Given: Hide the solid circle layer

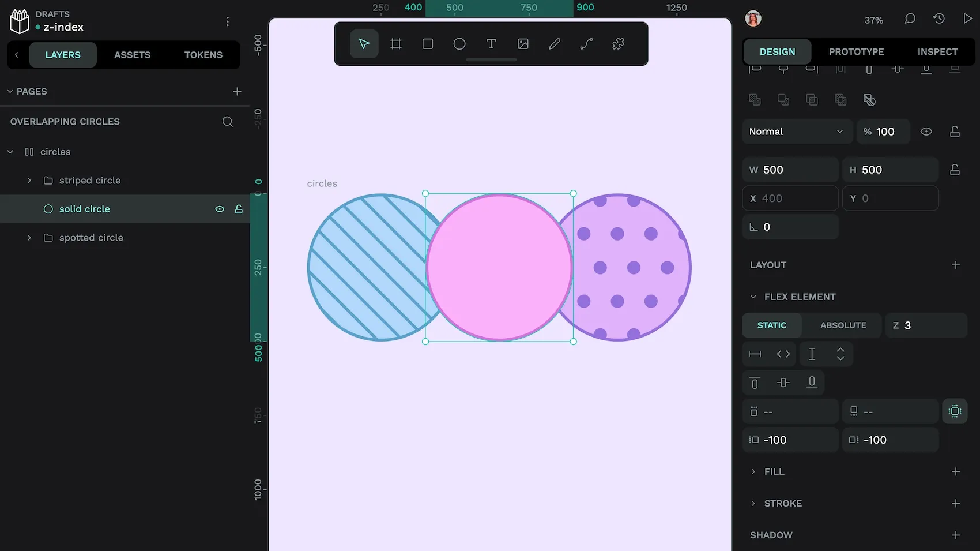Looking at the screenshot, I should point(220,209).
